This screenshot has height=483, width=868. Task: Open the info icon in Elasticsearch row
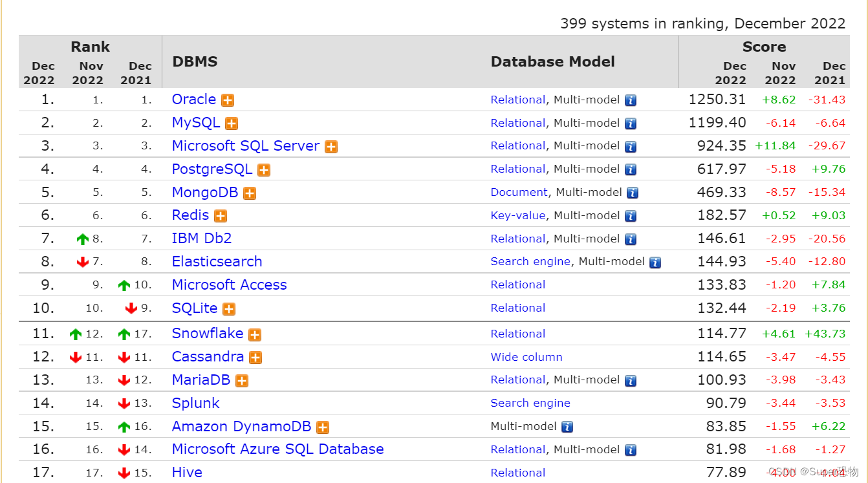(x=655, y=263)
